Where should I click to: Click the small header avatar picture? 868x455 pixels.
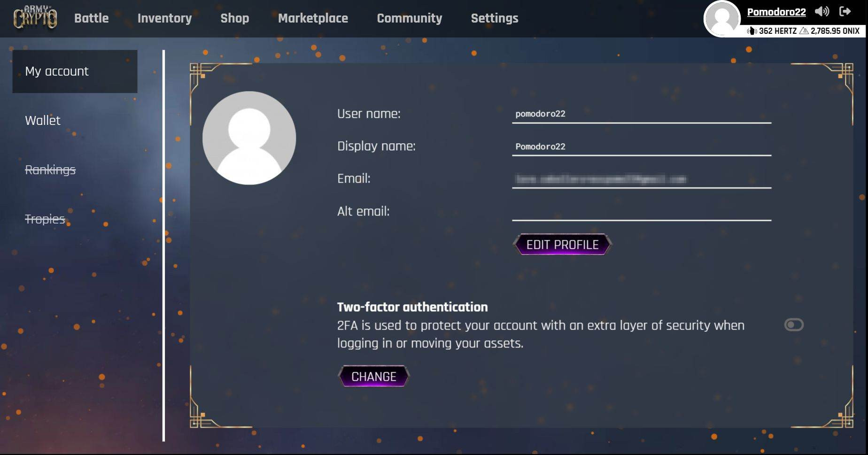[x=722, y=19]
